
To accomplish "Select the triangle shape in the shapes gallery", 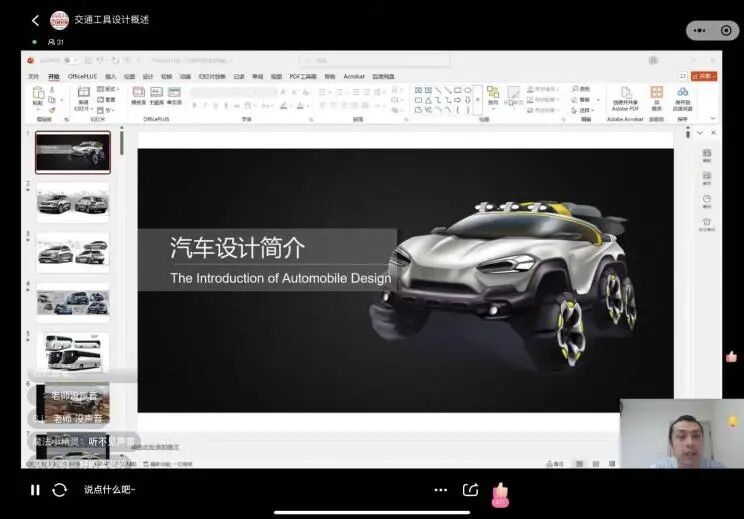I will pos(428,100).
